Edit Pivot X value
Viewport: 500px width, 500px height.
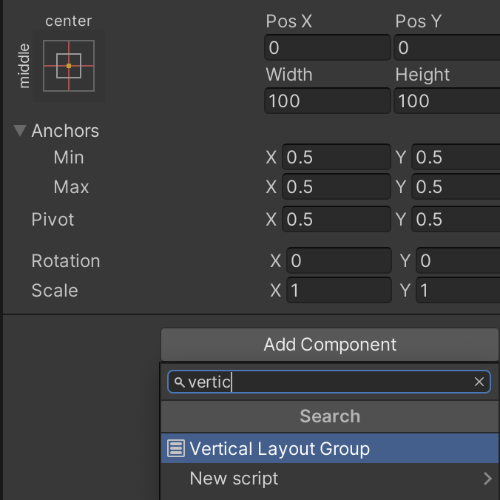336,219
